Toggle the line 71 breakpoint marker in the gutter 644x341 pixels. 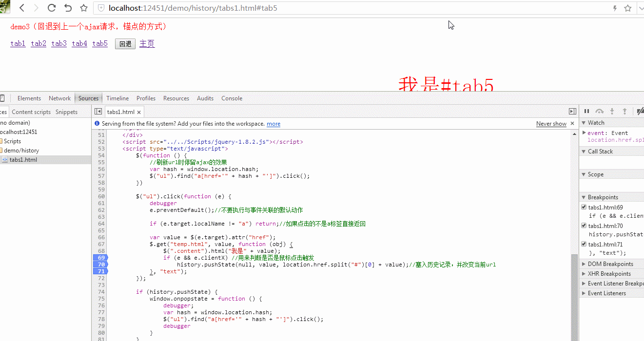click(100, 271)
